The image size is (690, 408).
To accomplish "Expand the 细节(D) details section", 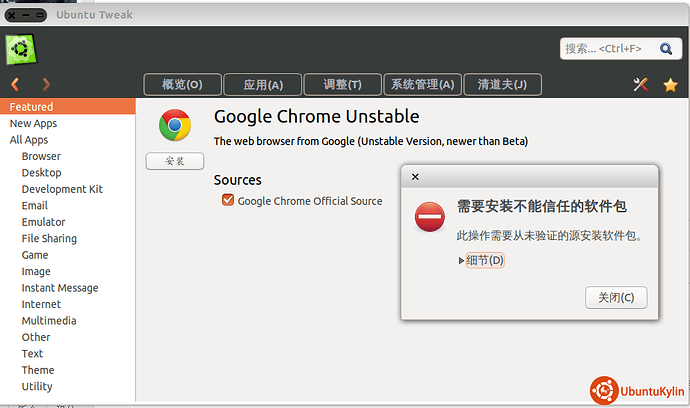I will (481, 260).
